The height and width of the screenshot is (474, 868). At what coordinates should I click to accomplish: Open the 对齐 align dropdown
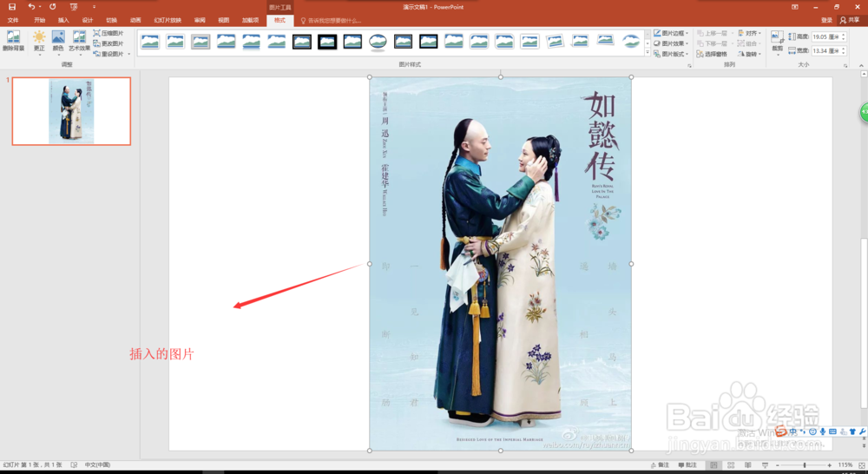pos(750,33)
